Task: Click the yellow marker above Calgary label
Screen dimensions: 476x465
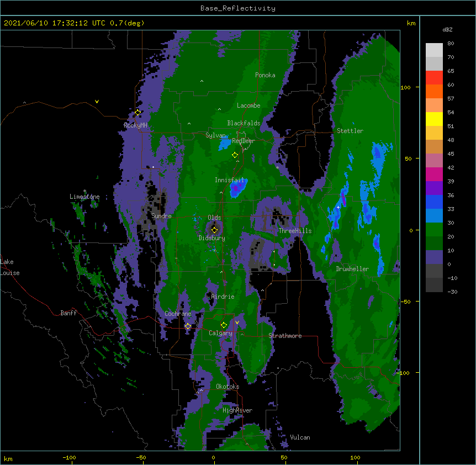Action: pyautogui.click(x=224, y=325)
